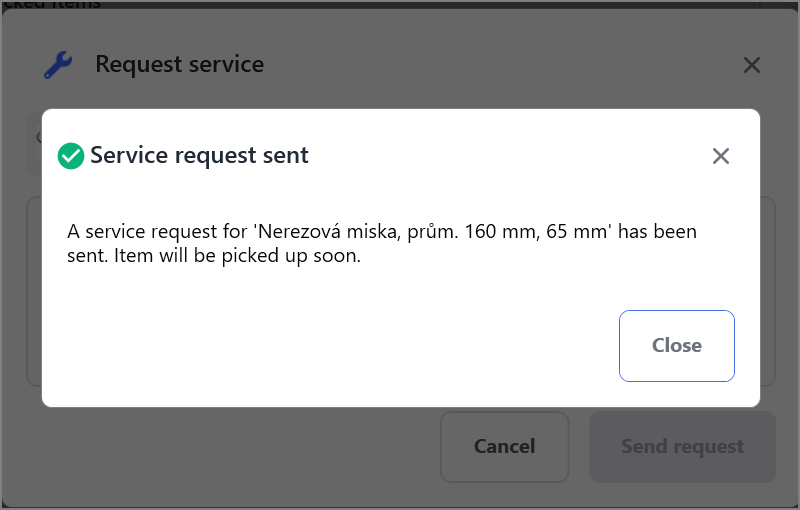The width and height of the screenshot is (800, 510).
Task: Click the Cancel button
Action: [x=505, y=447]
